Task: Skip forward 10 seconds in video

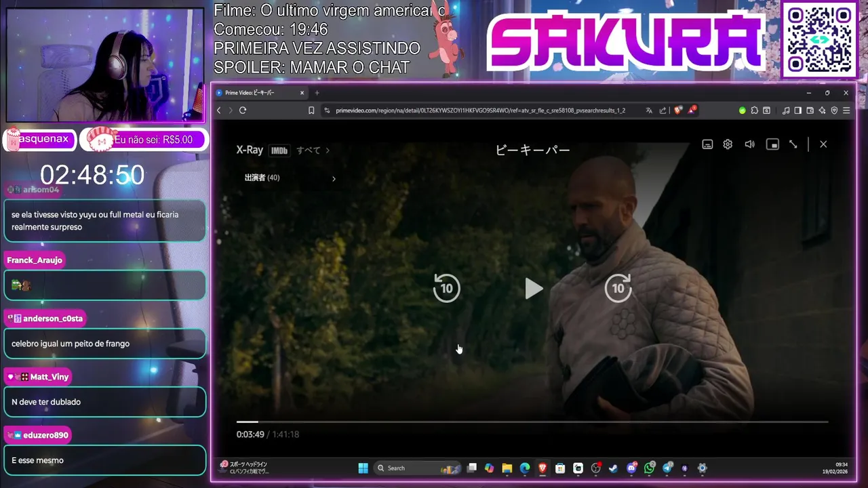Action: click(618, 288)
